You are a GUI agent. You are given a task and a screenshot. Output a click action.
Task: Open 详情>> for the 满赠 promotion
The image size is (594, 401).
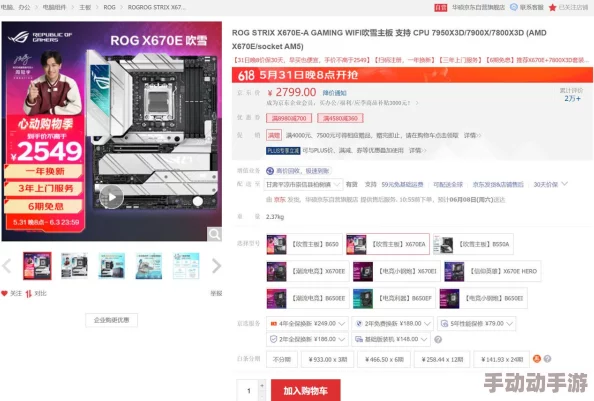point(472,135)
